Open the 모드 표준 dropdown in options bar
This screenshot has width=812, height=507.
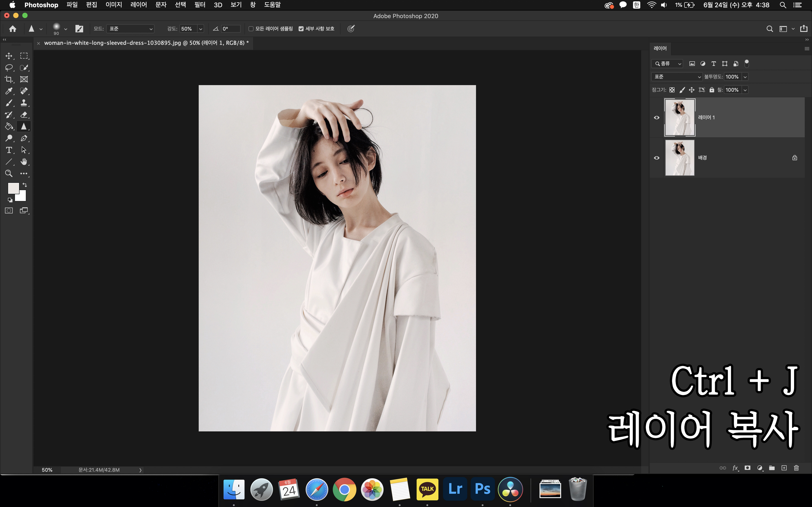coord(130,29)
